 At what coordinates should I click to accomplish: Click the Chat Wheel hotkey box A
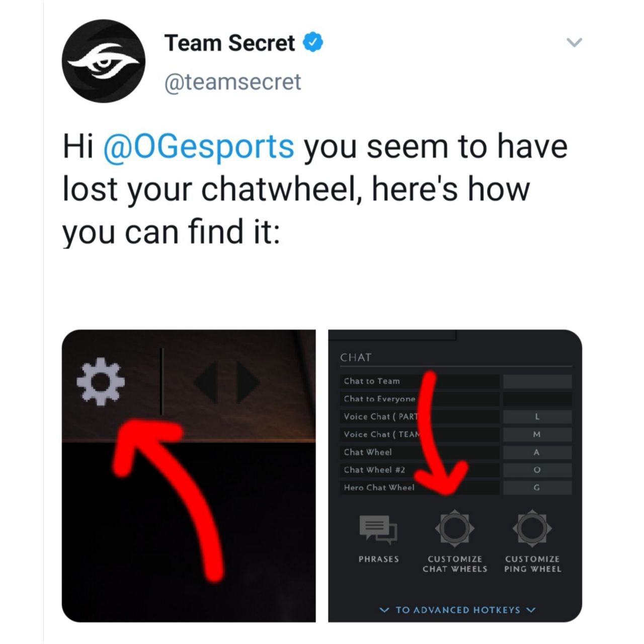coord(537,452)
